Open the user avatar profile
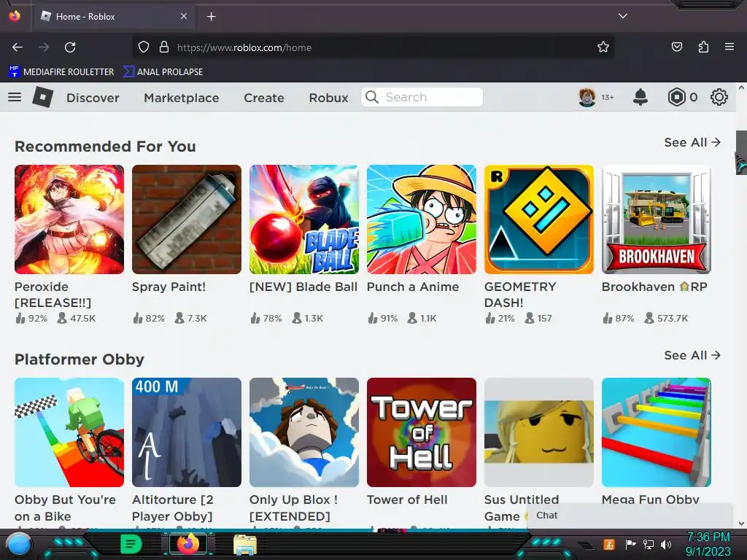Image resolution: width=747 pixels, height=560 pixels. [587, 97]
